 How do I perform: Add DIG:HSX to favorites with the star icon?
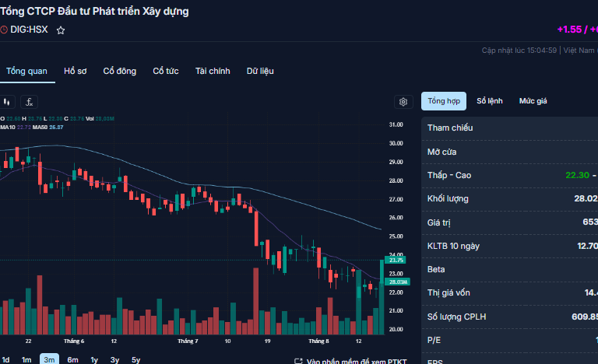pyautogui.click(x=61, y=30)
